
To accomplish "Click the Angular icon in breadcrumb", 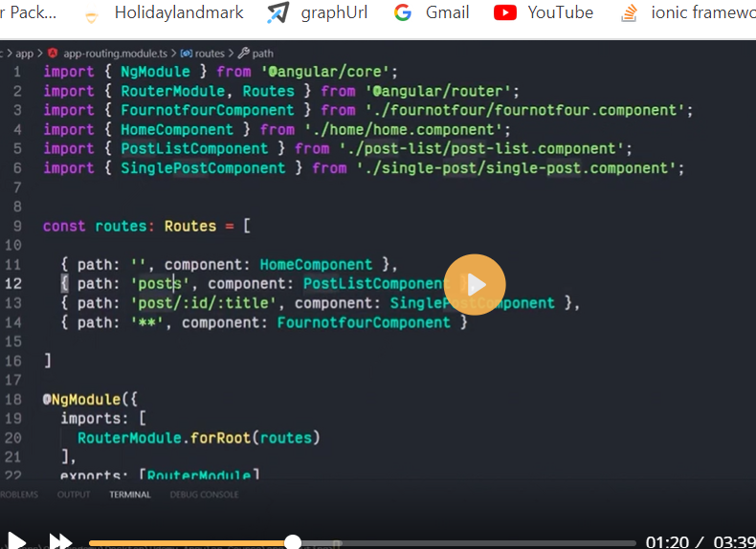I will click(x=52, y=54).
